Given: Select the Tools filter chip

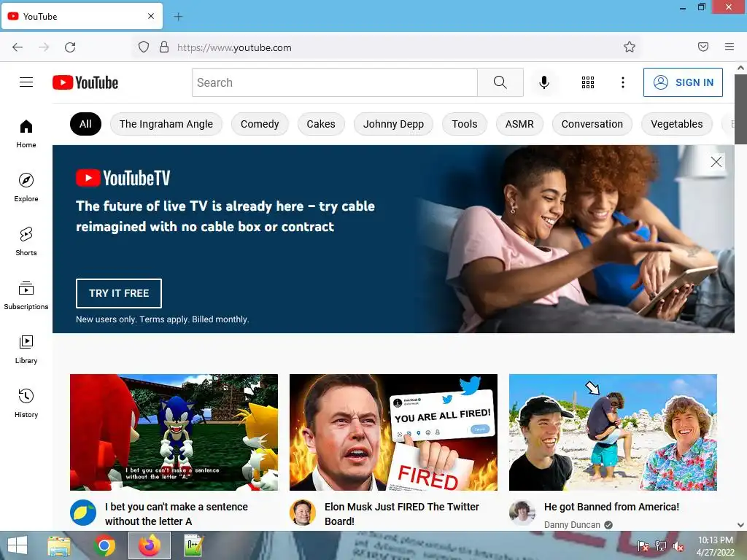Looking at the screenshot, I should tap(465, 124).
